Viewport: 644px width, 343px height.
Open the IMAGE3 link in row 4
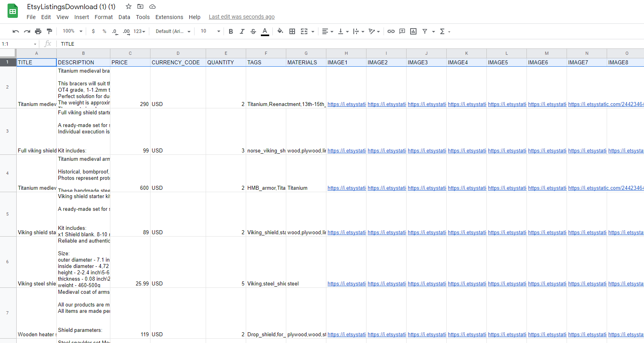(x=426, y=188)
